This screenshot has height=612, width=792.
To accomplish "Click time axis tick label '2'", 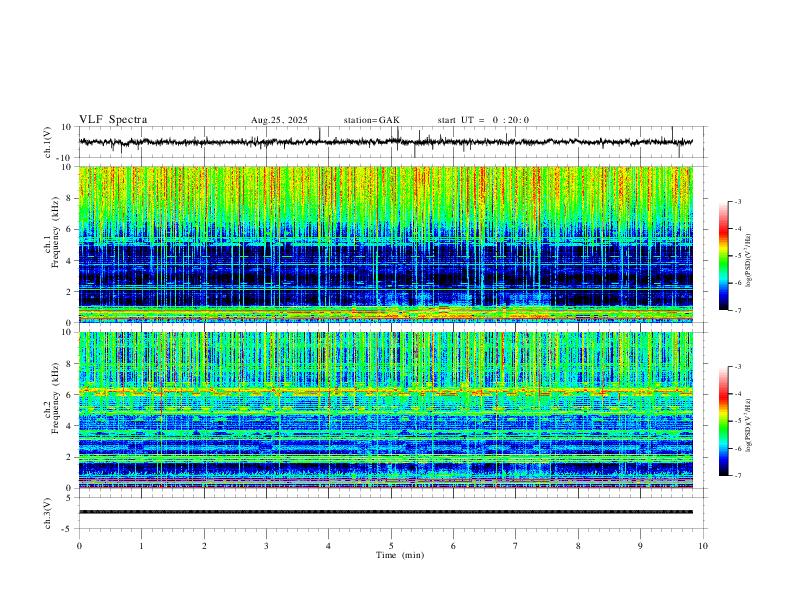I will point(204,546).
